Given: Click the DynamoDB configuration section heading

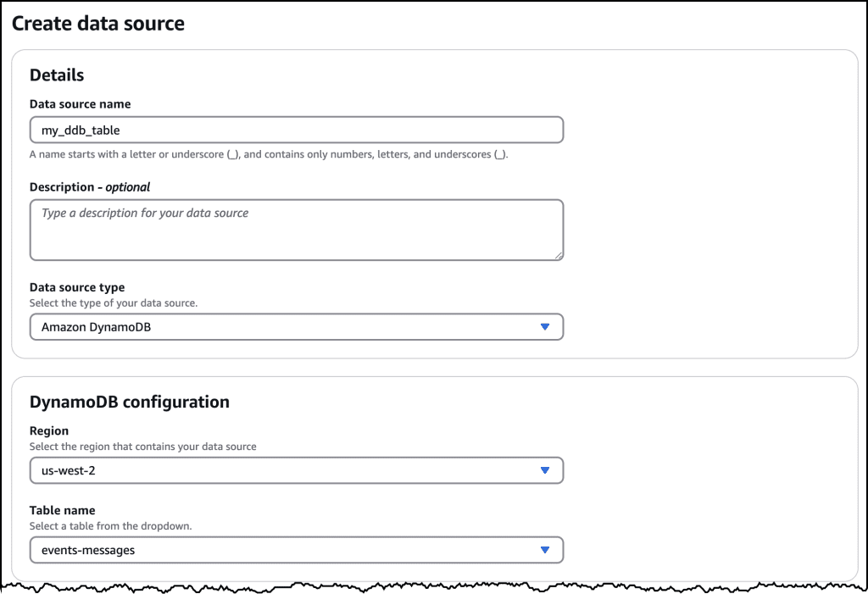Looking at the screenshot, I should [x=129, y=402].
